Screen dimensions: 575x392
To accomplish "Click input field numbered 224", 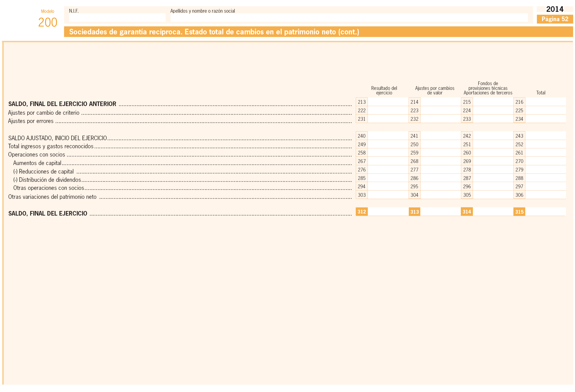I will click(x=493, y=110).
